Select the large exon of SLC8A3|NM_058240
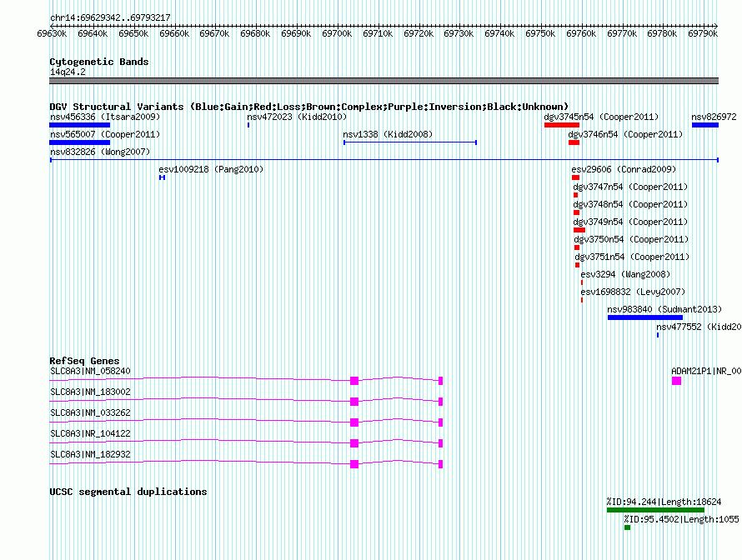Viewport: 742px width, 560px height. coord(354,381)
